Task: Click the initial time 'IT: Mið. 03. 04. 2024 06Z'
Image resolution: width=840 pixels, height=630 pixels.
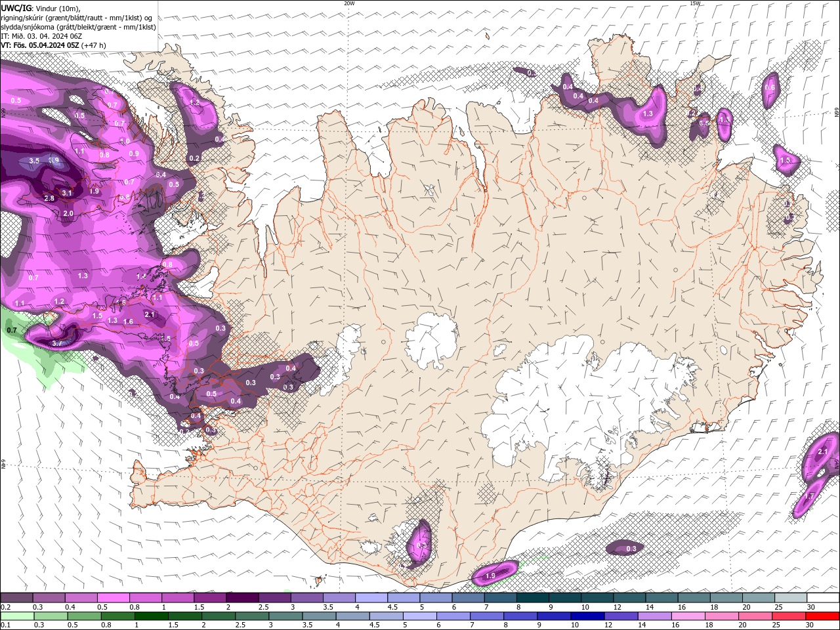Action: (x=42, y=36)
